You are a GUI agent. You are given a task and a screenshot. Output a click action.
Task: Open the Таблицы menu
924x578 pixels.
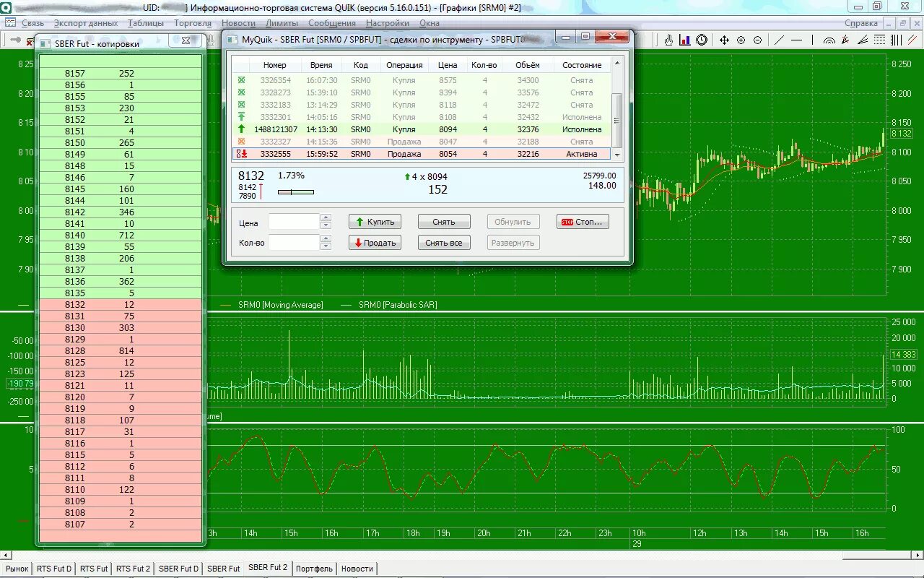[146, 23]
